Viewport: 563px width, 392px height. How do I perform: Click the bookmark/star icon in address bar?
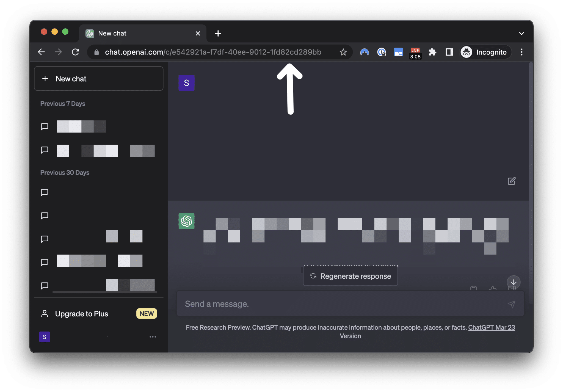pos(342,53)
